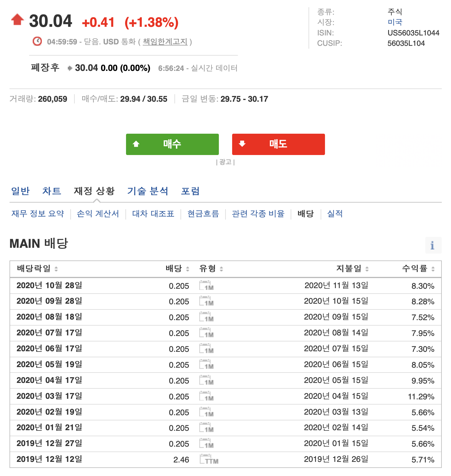Viewport: 451px width, 476px height.
Task: Open the 현금흐름 sub-tab
Action: coord(203,214)
